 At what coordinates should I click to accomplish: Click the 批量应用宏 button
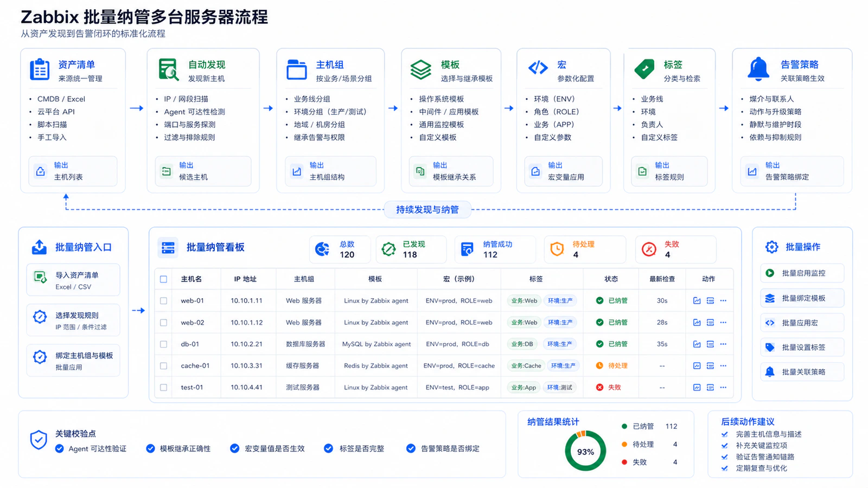802,323
